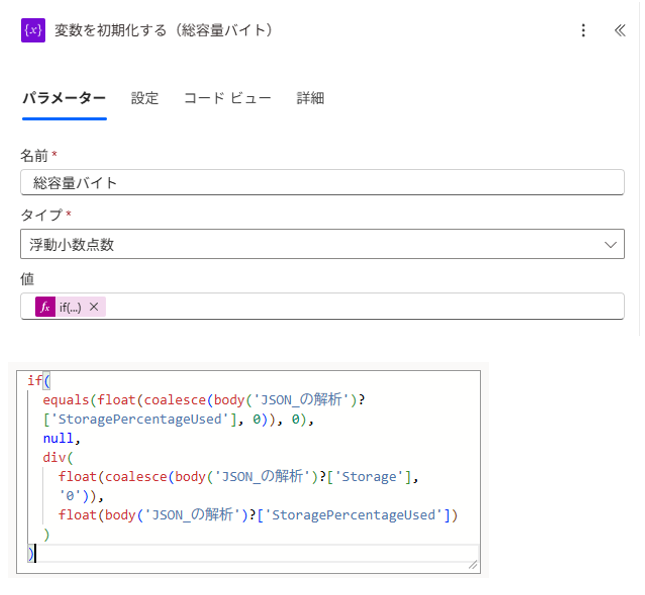Collapse the panel with double chevron icon
Viewport: 645px width, 595px height.
point(619,30)
